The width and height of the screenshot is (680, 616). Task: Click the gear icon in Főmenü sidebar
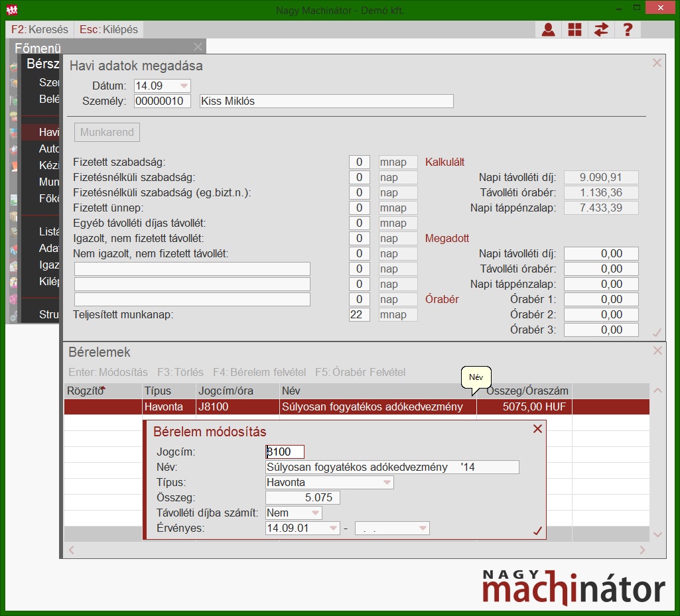pos(13,316)
